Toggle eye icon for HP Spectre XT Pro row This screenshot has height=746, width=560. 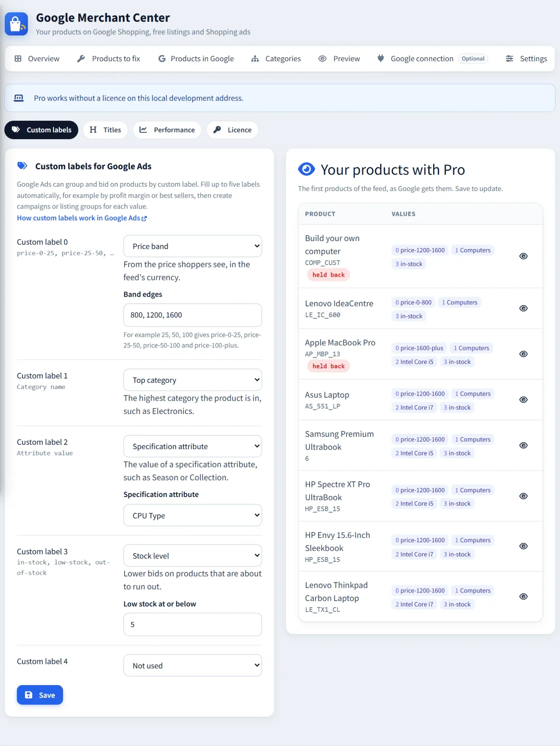tap(523, 496)
